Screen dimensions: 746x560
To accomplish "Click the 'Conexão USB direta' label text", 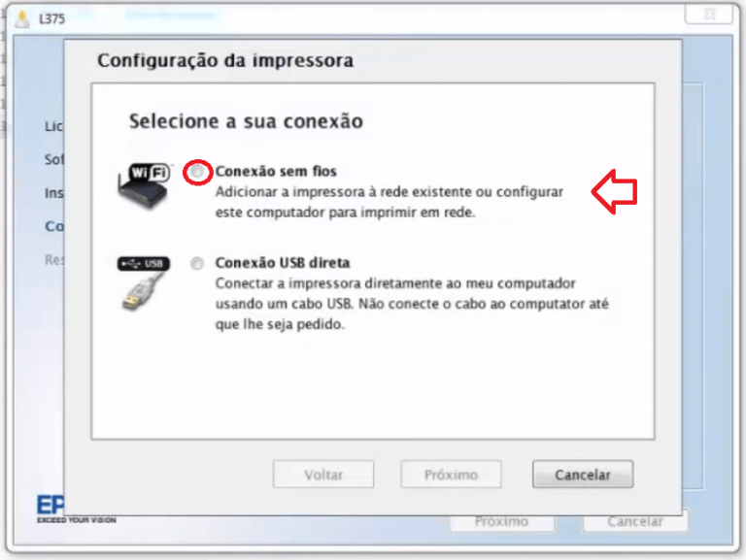I will (283, 263).
